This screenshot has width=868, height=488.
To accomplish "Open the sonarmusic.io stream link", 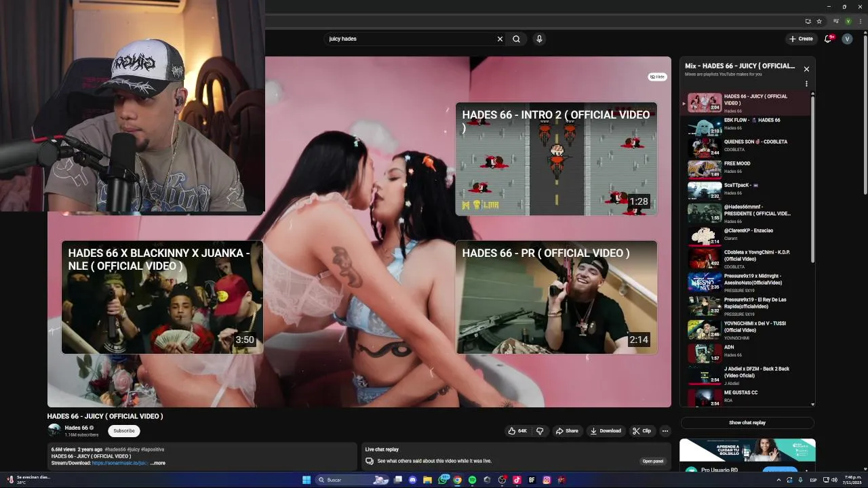I will coord(120,463).
